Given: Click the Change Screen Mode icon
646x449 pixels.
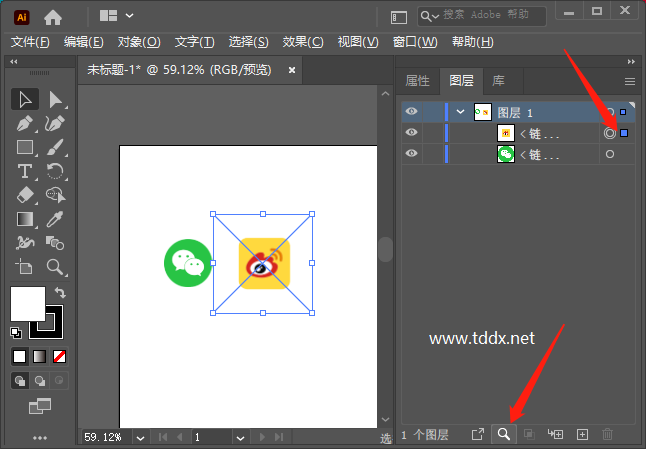Looking at the screenshot, I should tap(40, 406).
